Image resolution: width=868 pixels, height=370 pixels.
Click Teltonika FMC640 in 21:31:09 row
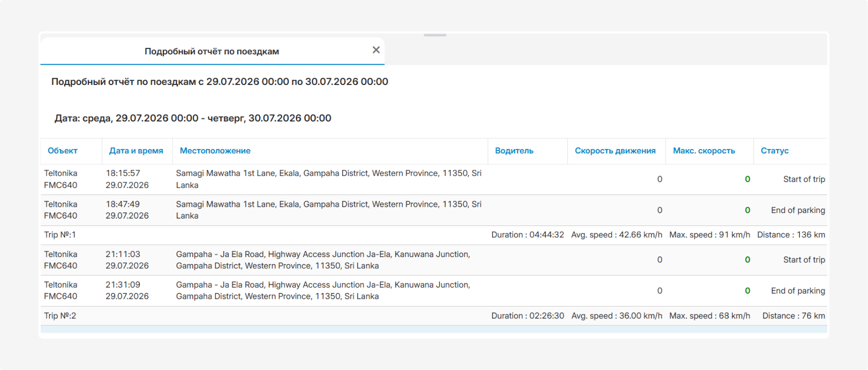click(61, 290)
